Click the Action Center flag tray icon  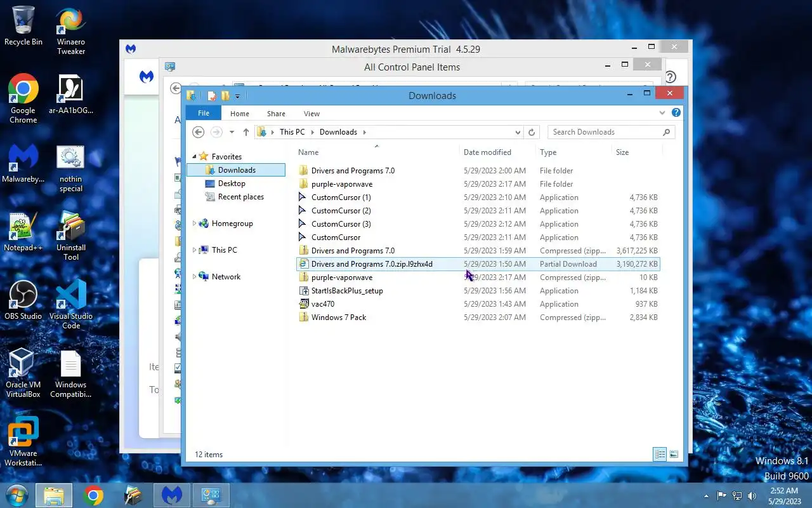click(x=722, y=495)
